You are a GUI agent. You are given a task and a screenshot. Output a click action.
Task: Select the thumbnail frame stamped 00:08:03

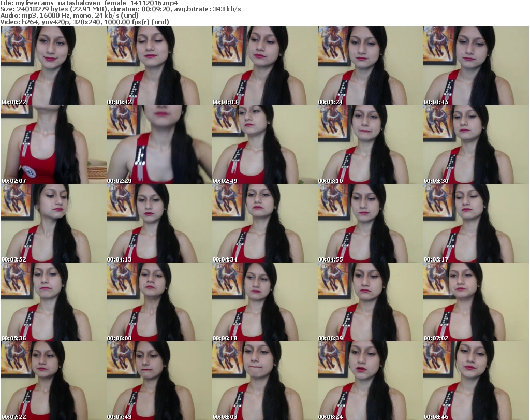pos(264,381)
